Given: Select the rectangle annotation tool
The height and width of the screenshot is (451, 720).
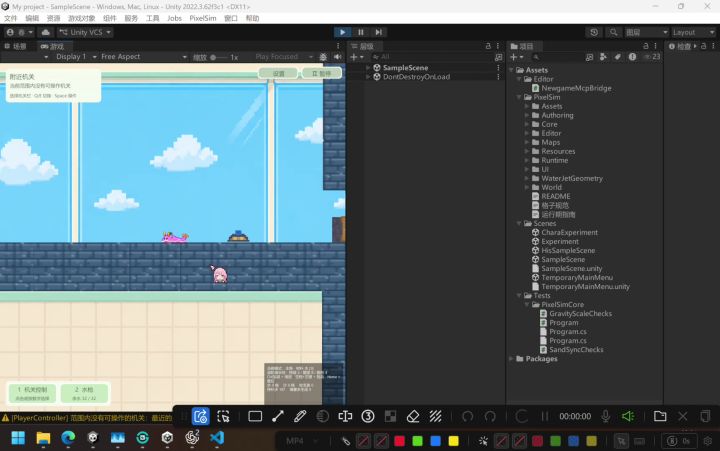Looking at the screenshot, I should pos(255,417).
